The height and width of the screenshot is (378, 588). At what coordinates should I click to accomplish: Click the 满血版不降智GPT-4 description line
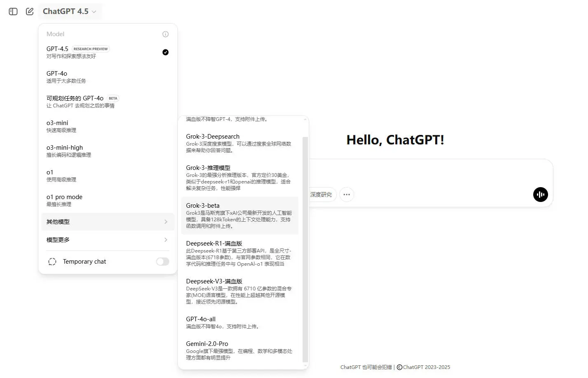pos(227,119)
